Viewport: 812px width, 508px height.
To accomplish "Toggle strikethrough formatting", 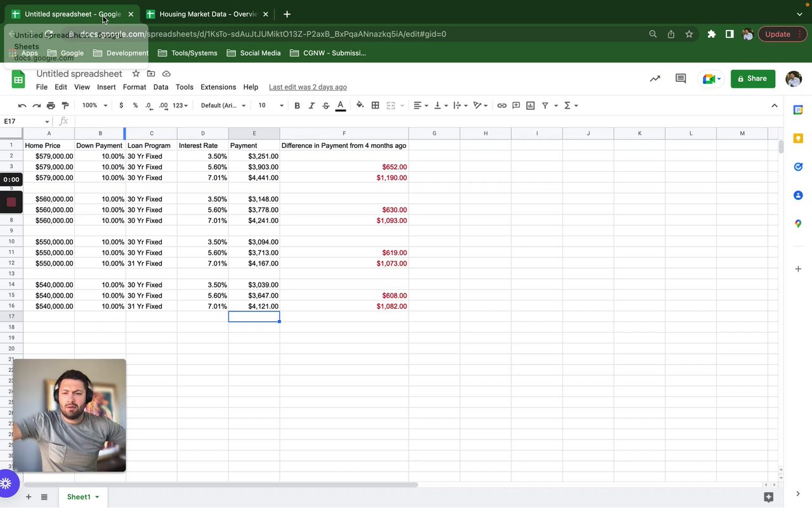I will pos(326,105).
